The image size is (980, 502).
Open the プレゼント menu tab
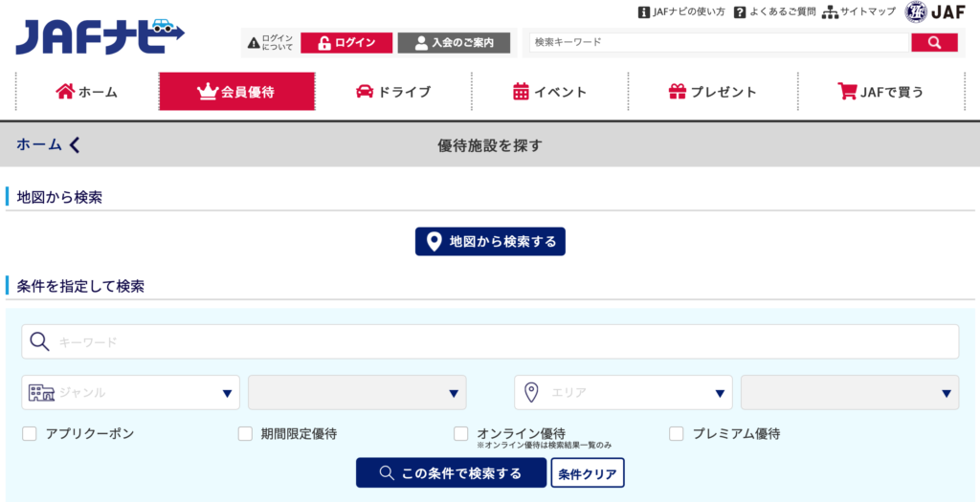click(x=712, y=92)
